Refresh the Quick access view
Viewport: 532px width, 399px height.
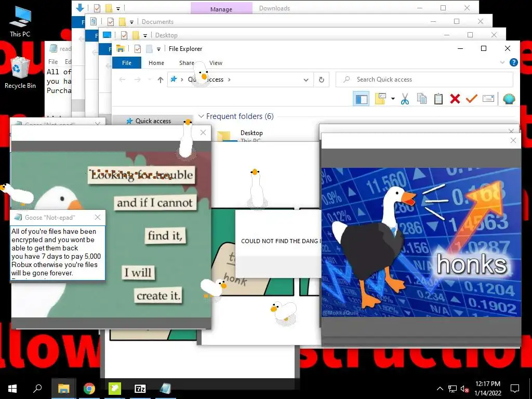pyautogui.click(x=321, y=80)
